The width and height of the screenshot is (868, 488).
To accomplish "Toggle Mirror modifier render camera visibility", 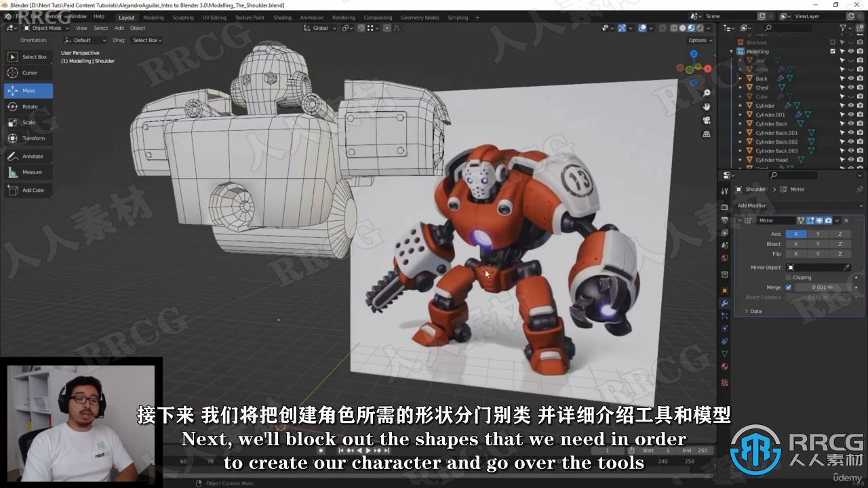I will 828,220.
